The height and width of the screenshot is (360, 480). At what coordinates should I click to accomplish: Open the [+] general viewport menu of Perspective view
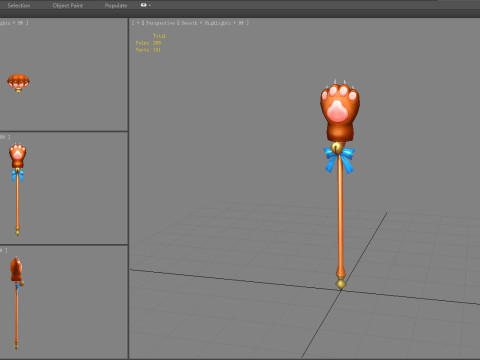click(x=137, y=23)
